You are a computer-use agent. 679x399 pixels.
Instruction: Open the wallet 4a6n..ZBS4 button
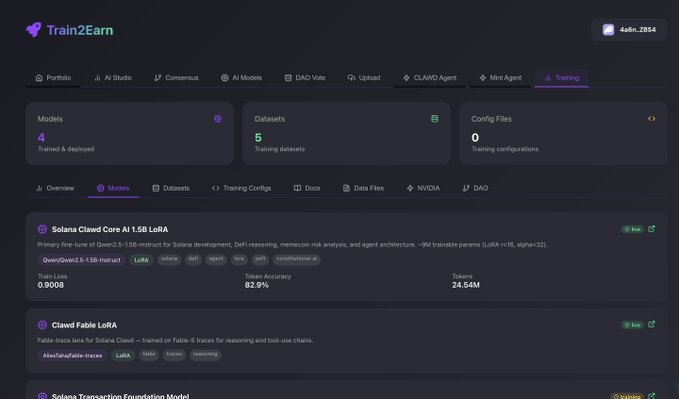(629, 29)
